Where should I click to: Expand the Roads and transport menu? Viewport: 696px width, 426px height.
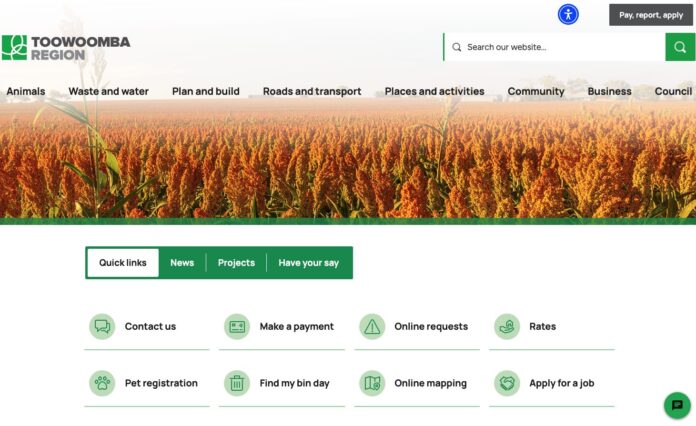[312, 91]
